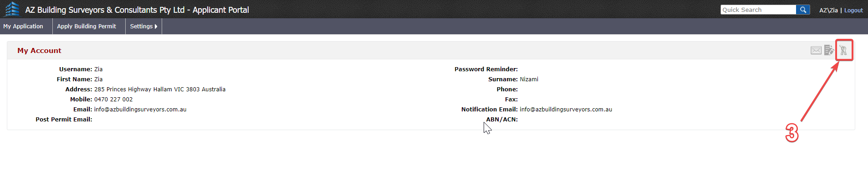The image size is (868, 184).
Task: Click the AZ\Zia username text
Action: pyautogui.click(x=828, y=10)
